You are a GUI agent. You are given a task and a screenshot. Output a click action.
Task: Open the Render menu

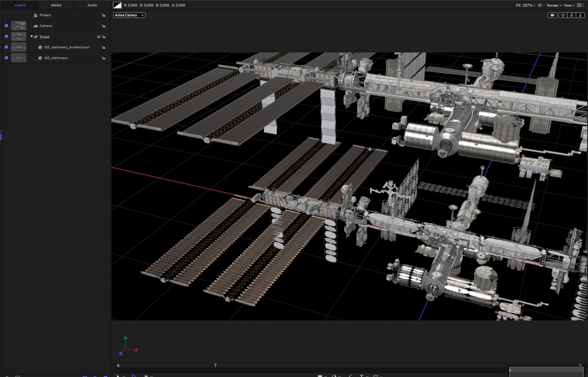click(x=554, y=5)
